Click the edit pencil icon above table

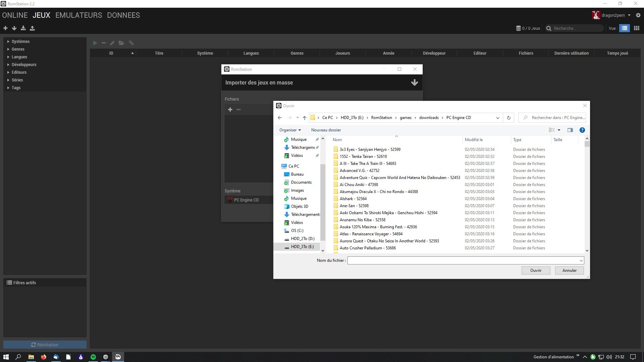112,43
